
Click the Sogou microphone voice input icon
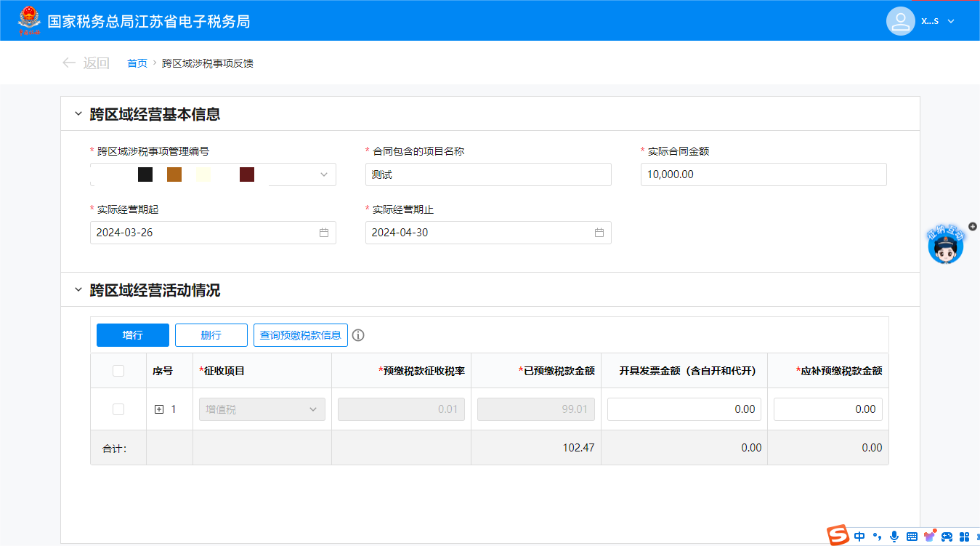894,537
